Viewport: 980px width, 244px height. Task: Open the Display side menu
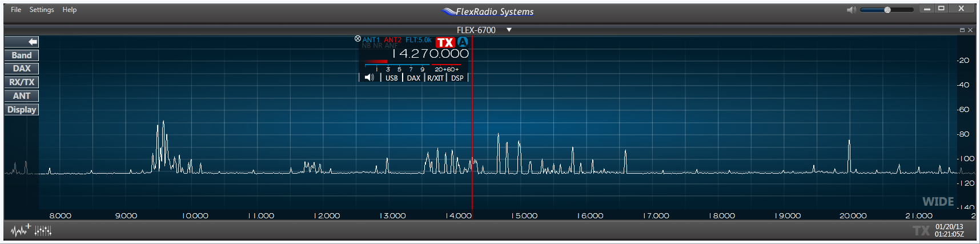point(22,110)
